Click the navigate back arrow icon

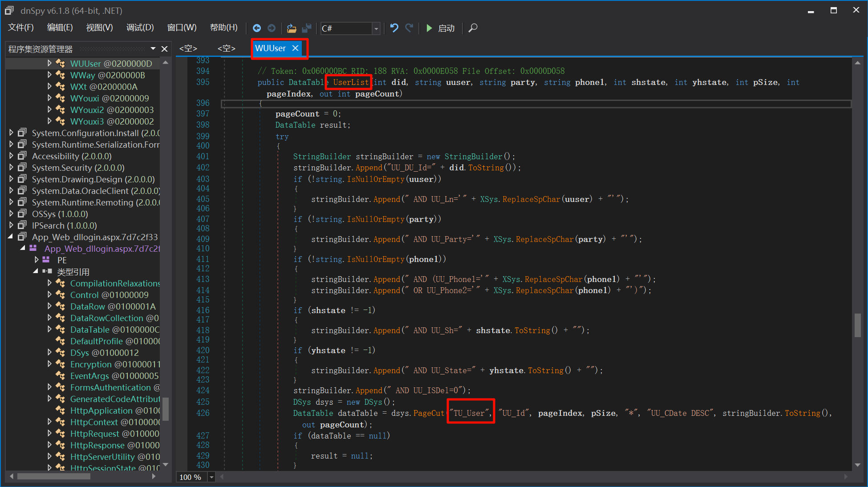(257, 28)
